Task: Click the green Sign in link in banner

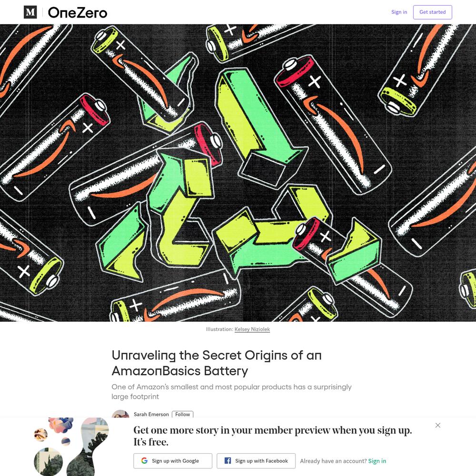Action: pos(377,461)
